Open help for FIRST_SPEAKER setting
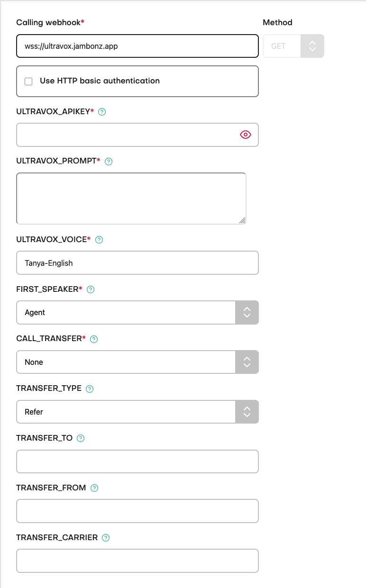Image resolution: width=366 pixels, height=588 pixels. pos(90,289)
